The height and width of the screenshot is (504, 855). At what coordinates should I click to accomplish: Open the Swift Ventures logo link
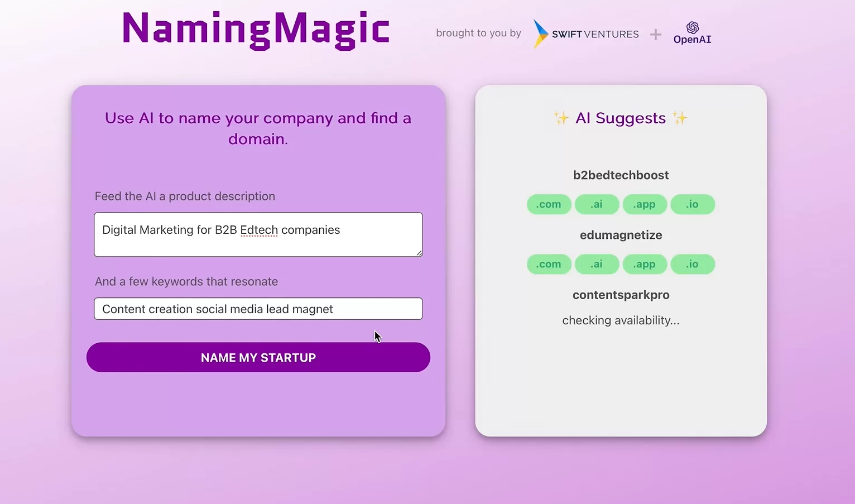[586, 33]
